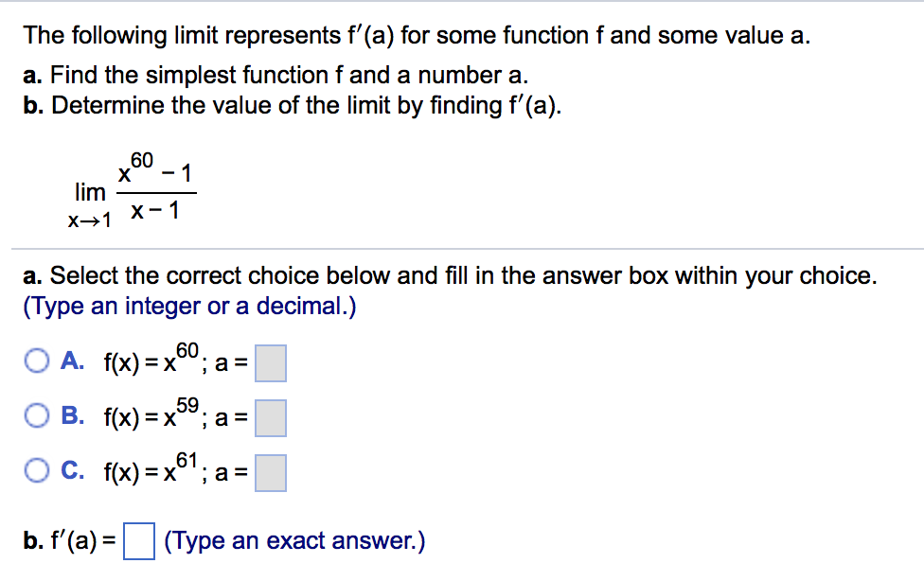This screenshot has width=924, height=581.
Task: Click the blue choice label A
Action: tap(68, 361)
